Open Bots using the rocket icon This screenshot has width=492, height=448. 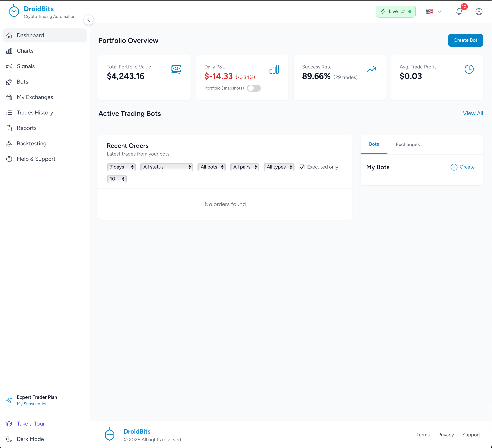pos(9,82)
